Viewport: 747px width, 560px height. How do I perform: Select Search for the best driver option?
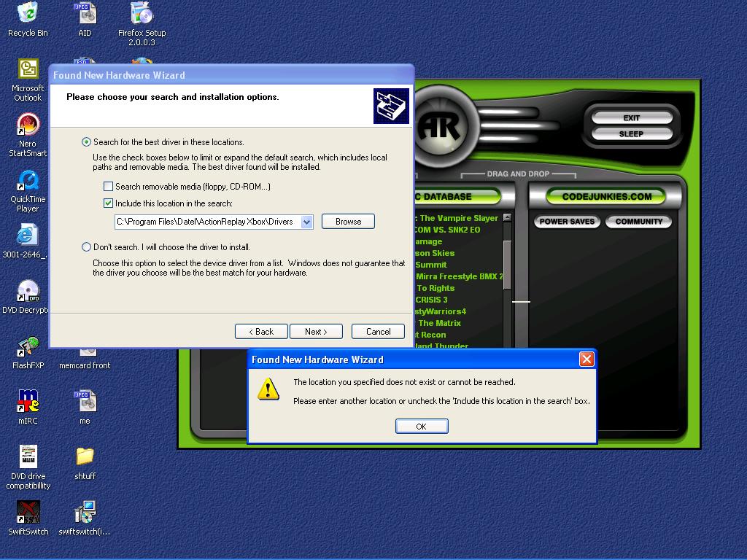pyautogui.click(x=87, y=142)
